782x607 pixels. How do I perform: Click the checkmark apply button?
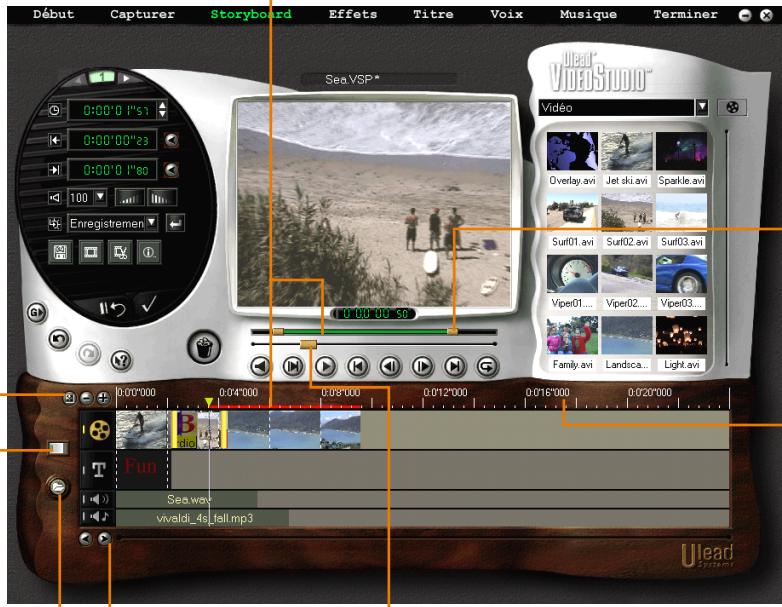[x=149, y=304]
